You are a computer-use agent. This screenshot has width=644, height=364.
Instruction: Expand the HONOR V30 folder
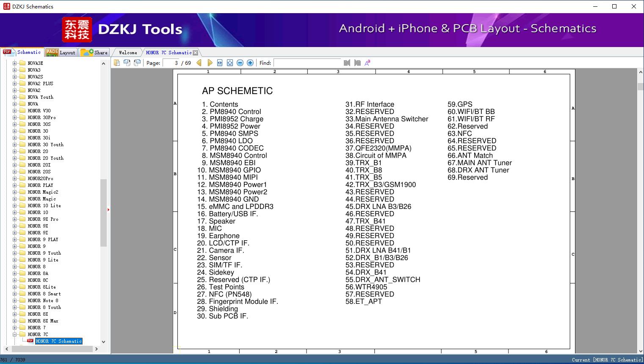click(x=15, y=111)
